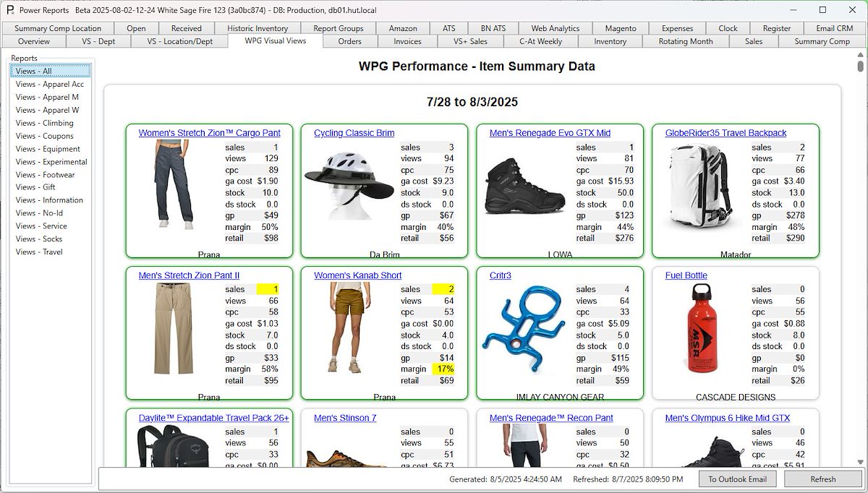Follow Daylite Expandable Travel Pack 26+ link
Viewport: 868px width, 493px height.
coord(214,418)
